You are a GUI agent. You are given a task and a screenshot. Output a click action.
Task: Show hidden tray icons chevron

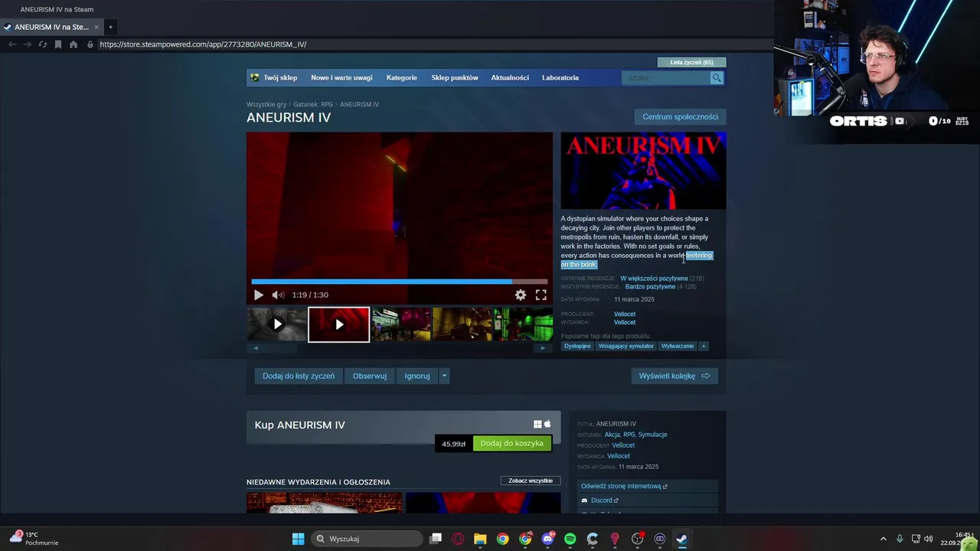coord(883,539)
